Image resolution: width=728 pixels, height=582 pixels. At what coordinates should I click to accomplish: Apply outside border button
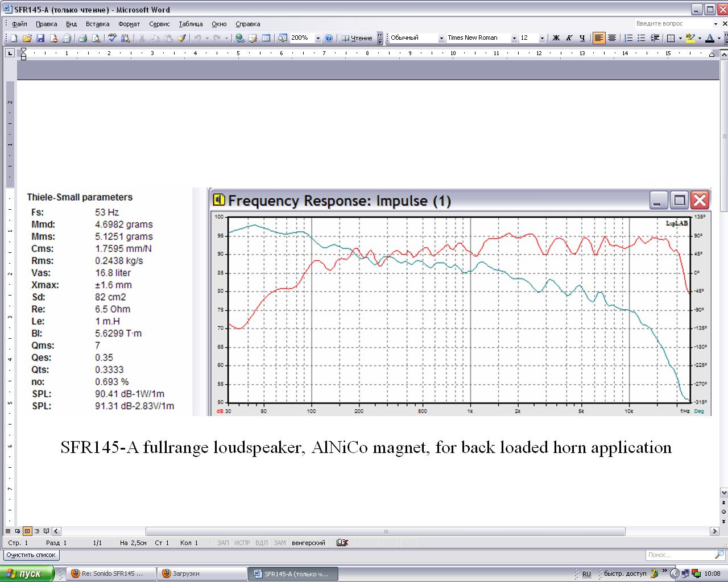(671, 38)
